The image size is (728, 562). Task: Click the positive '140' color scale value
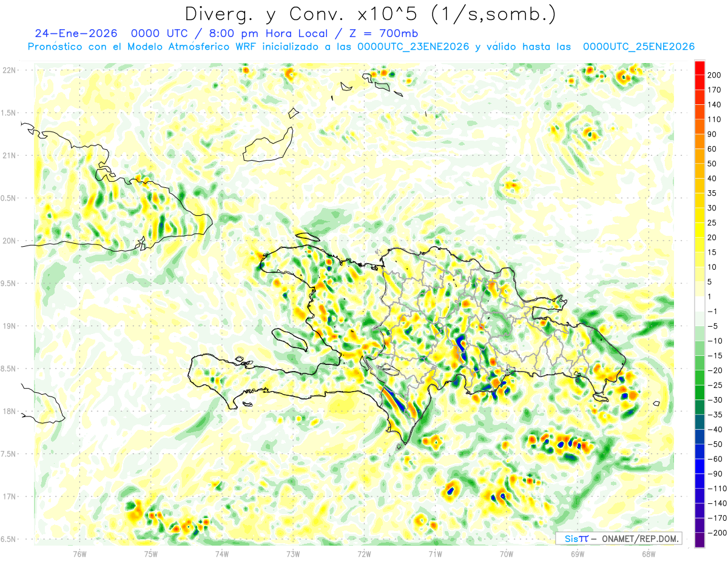714,104
